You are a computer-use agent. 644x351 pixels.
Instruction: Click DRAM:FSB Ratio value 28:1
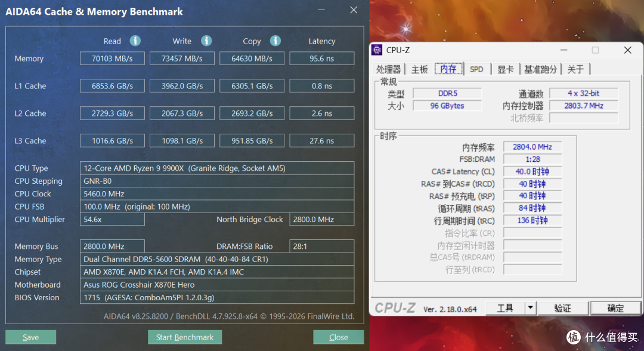click(x=321, y=246)
